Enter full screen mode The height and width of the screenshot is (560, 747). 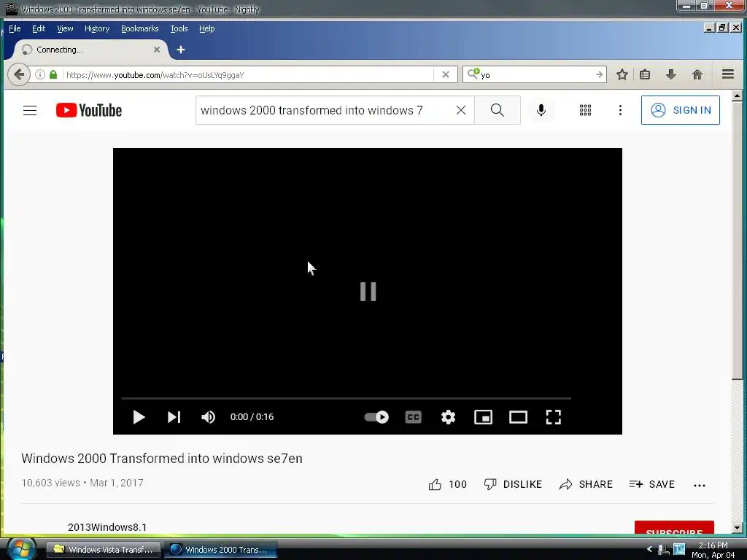(553, 417)
